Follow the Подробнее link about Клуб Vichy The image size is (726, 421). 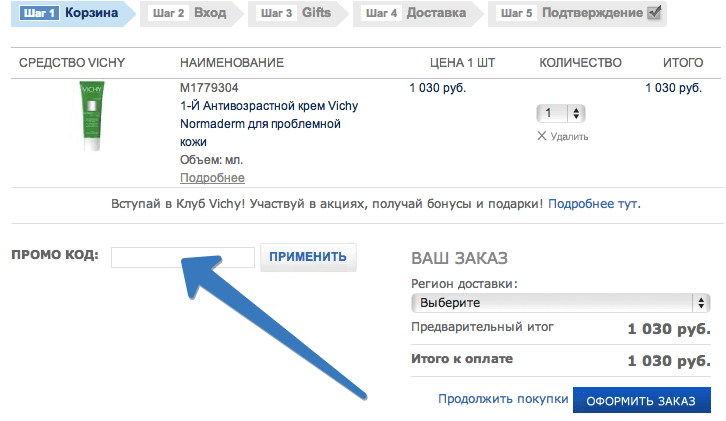click(x=580, y=203)
